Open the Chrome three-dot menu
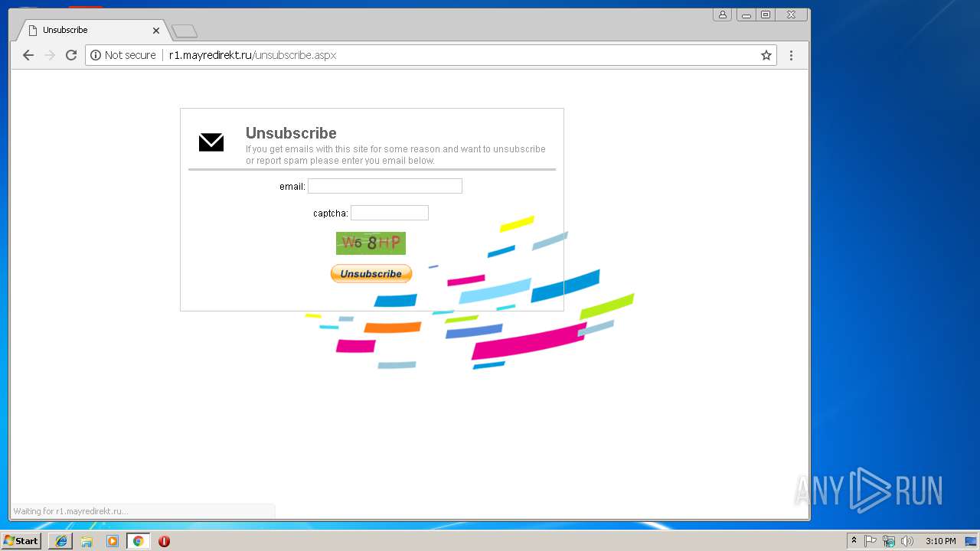Screen dimensions: 980x551 coord(791,55)
